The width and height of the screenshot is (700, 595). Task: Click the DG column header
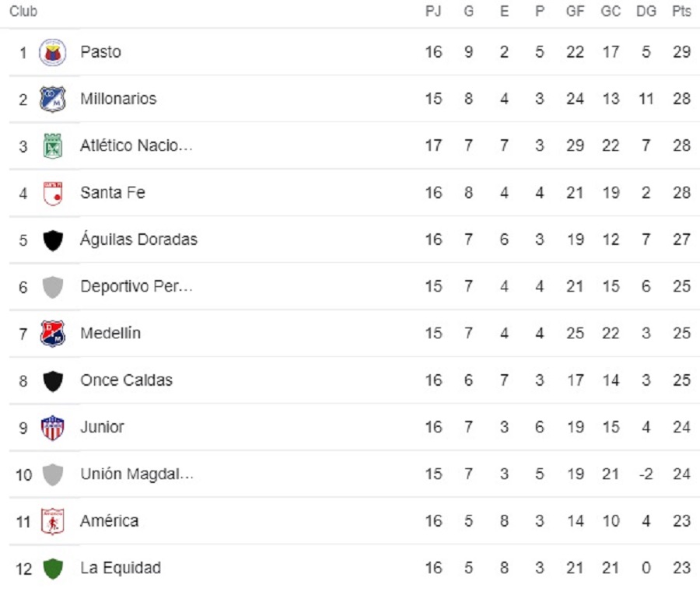[646, 12]
